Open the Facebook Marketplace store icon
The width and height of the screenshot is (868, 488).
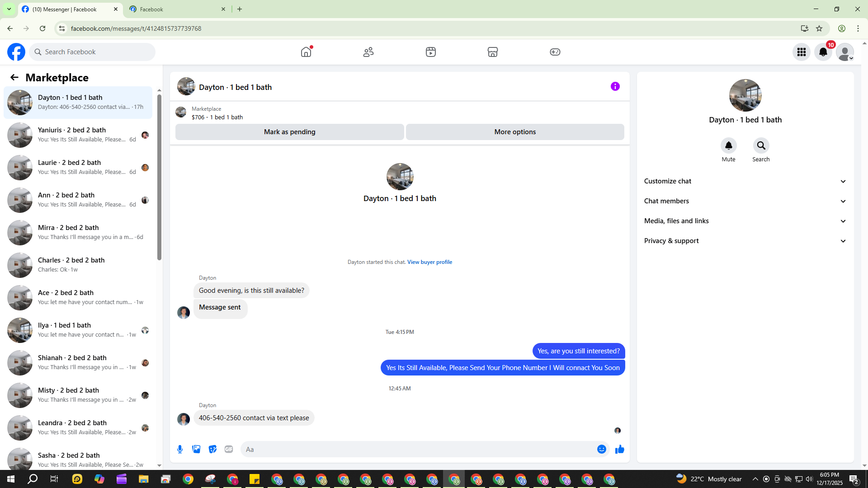pyautogui.click(x=493, y=52)
